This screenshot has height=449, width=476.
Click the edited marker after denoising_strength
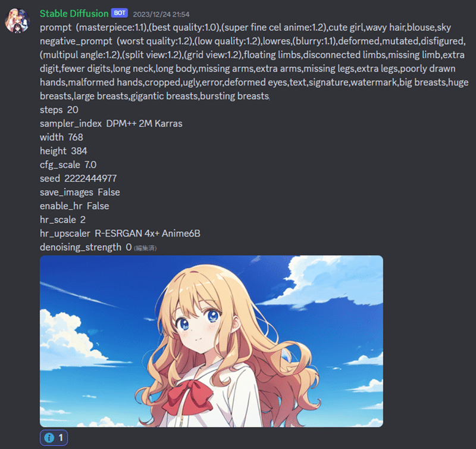tap(145, 248)
